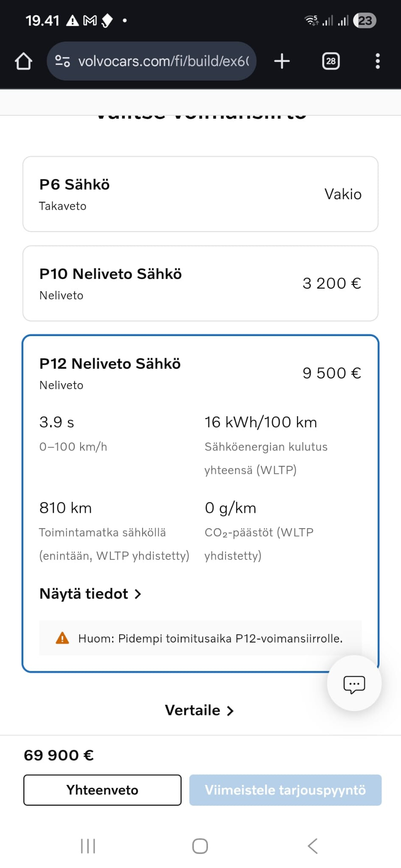Tap the Android back navigation arrow

pyautogui.click(x=313, y=846)
